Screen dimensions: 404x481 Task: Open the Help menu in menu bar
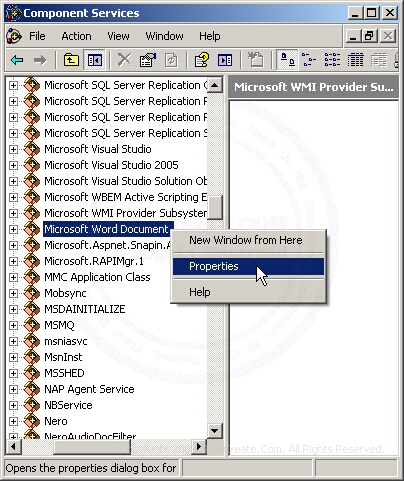pos(210,36)
